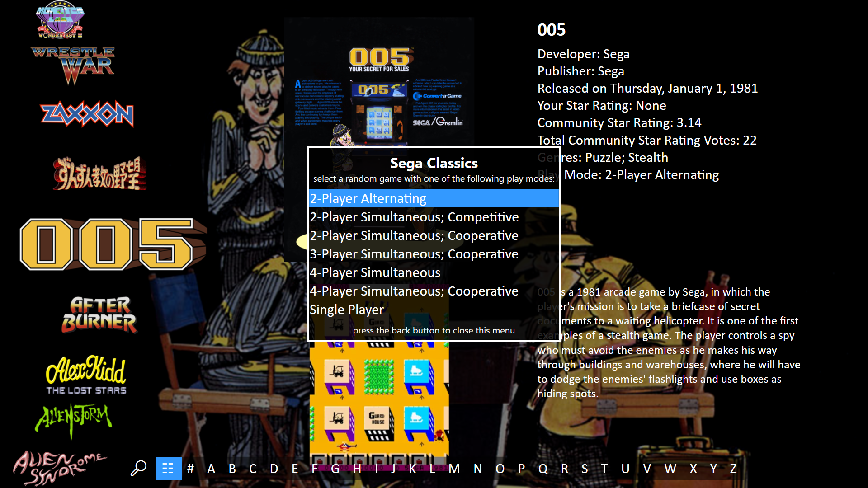Viewport: 868px width, 488px height.
Task: Jump to letter M in index
Action: tap(454, 469)
